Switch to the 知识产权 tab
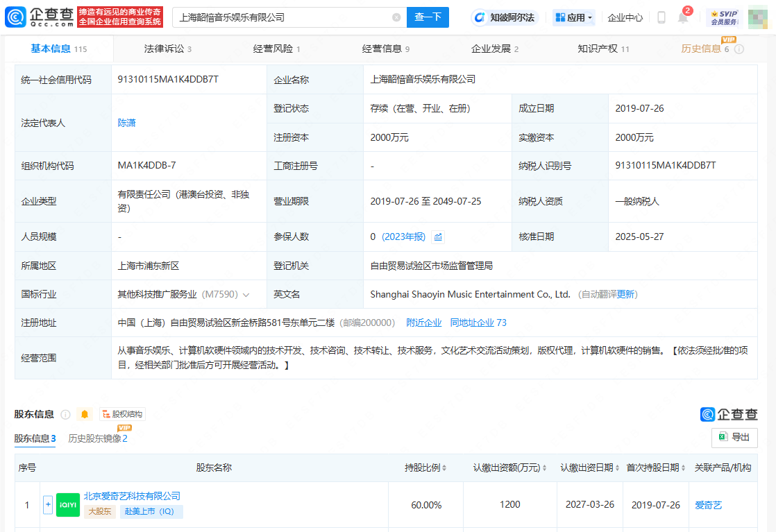This screenshot has width=776, height=532. (x=602, y=49)
